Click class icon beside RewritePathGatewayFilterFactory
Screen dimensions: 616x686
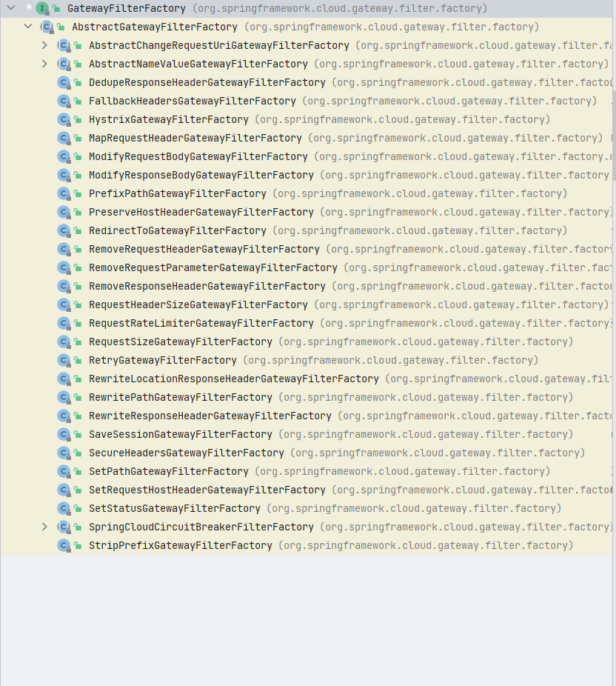click(x=64, y=397)
